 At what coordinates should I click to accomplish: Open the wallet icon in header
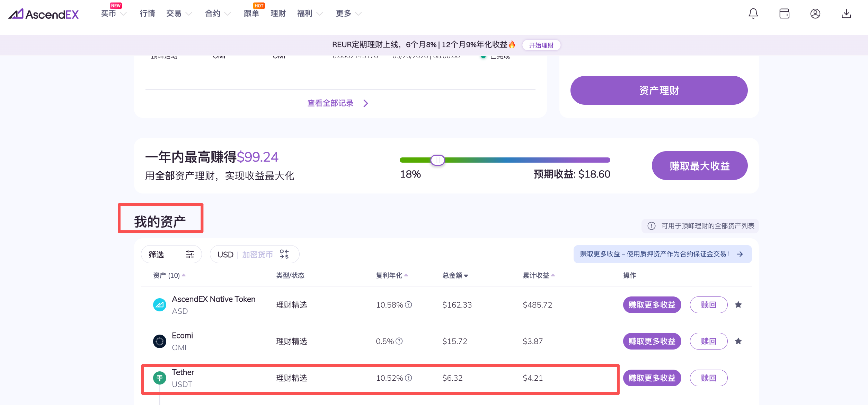[x=784, y=14]
